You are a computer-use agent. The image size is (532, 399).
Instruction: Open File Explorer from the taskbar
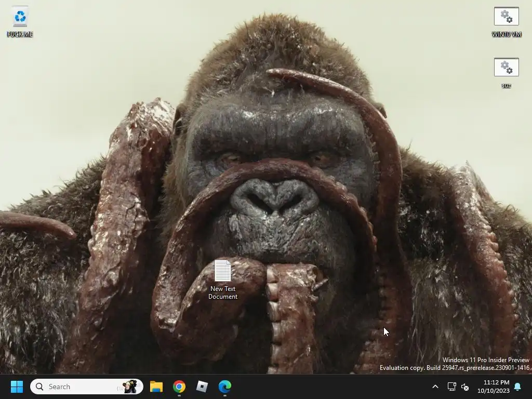156,387
